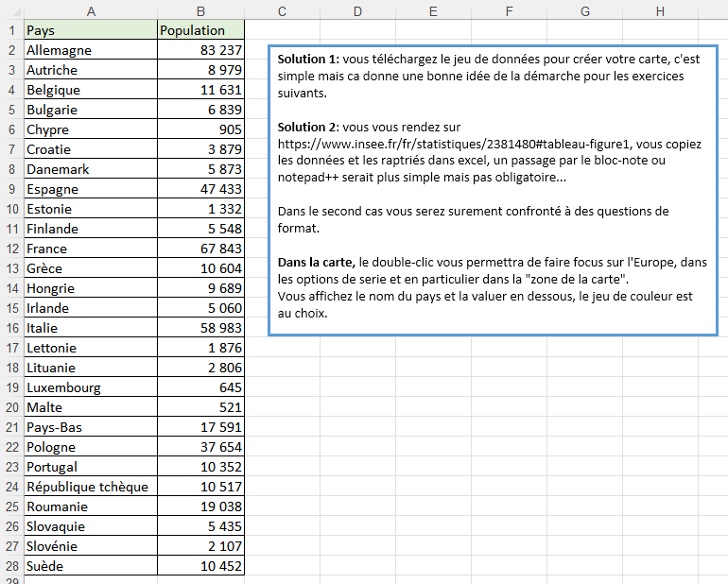This screenshot has height=584, width=728.
Task: Select the 'Pays' header cell
Action: (x=90, y=30)
